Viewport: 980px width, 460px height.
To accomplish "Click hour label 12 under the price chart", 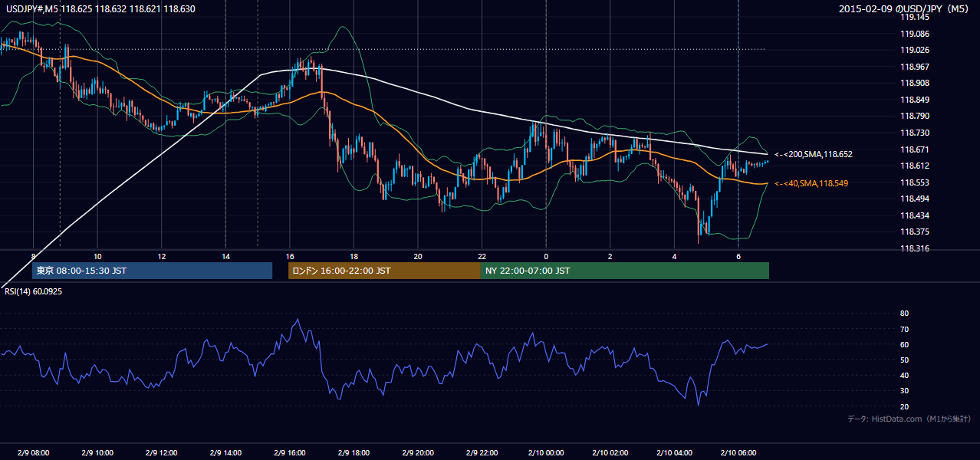I will 161,256.
